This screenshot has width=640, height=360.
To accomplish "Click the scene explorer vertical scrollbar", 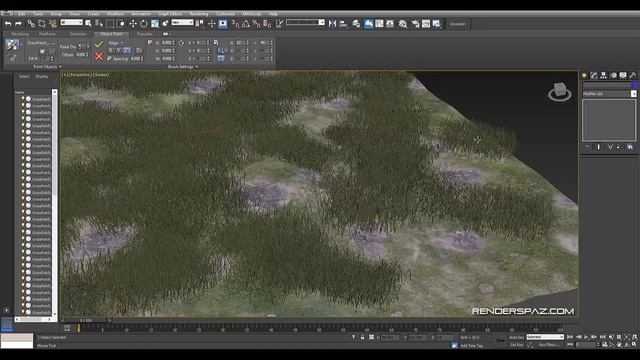I will tap(54, 202).
